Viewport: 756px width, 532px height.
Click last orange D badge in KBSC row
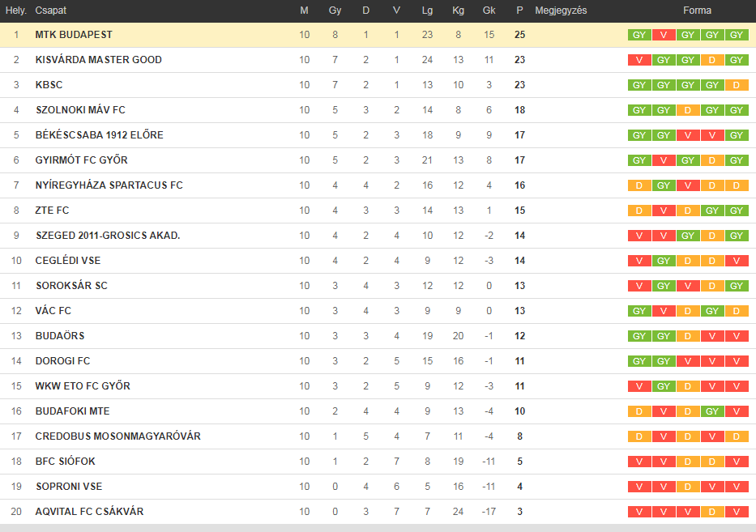[737, 85]
